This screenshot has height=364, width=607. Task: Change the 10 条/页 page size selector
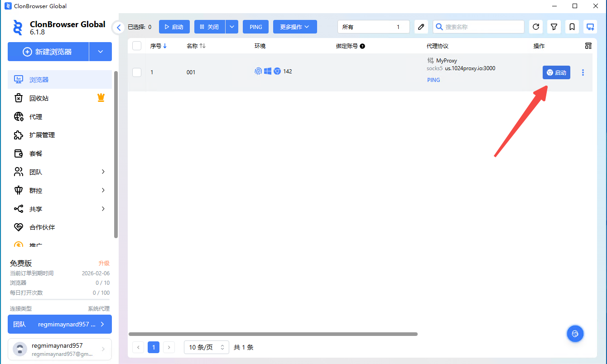tap(206, 347)
